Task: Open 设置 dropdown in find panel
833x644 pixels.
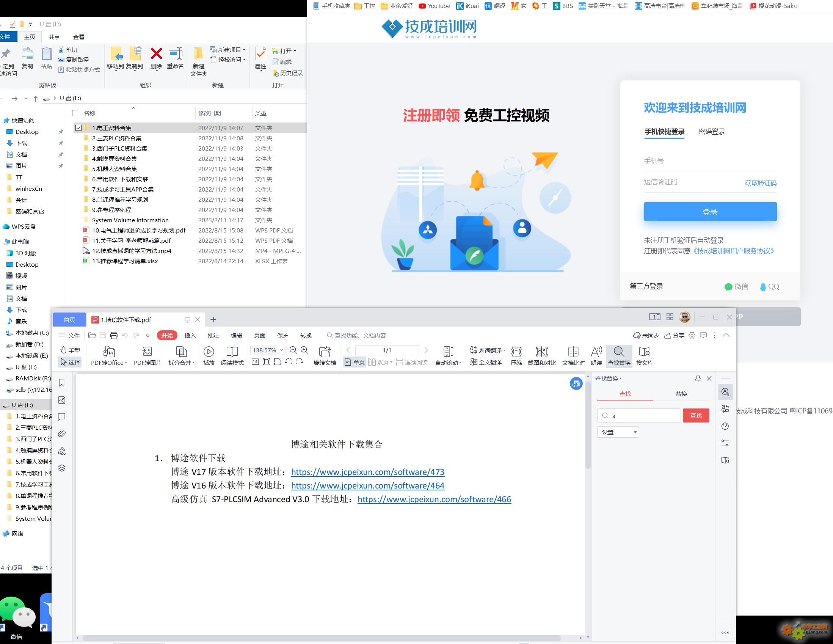Action: click(618, 432)
